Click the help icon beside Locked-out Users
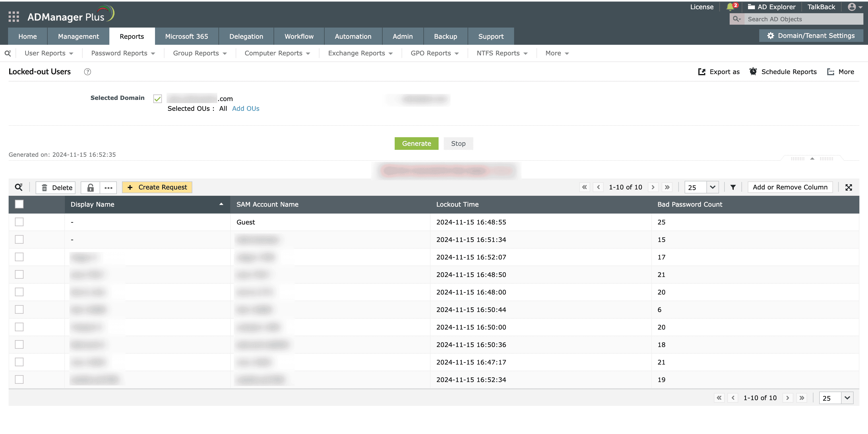 click(87, 72)
